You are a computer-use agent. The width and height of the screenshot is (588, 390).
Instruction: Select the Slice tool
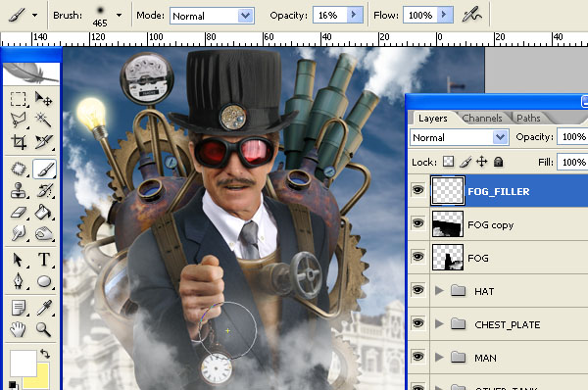(43, 142)
